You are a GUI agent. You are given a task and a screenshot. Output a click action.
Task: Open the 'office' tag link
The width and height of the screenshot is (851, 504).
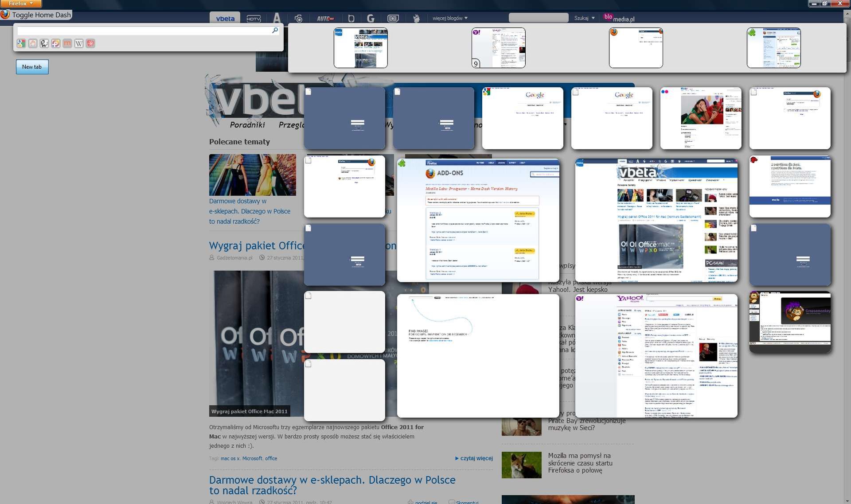point(271,458)
